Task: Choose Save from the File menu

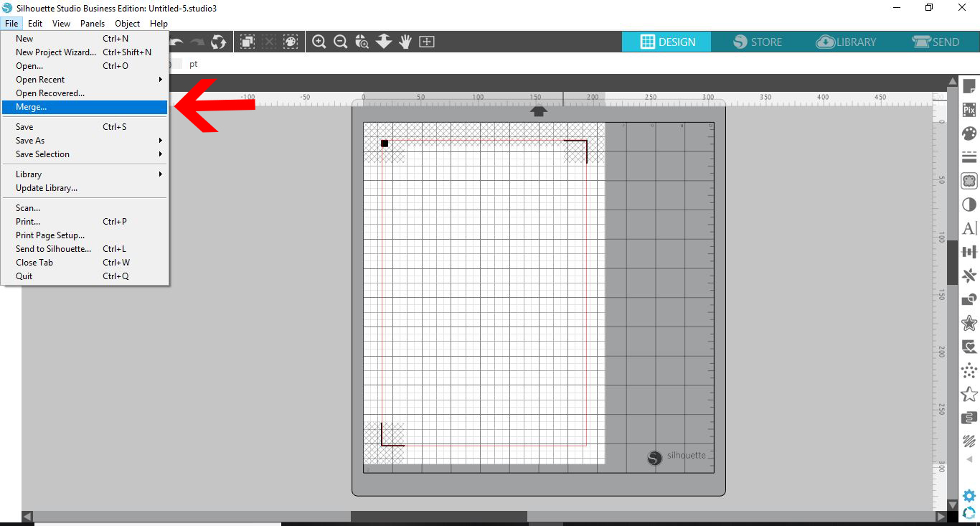Action: coord(84,127)
